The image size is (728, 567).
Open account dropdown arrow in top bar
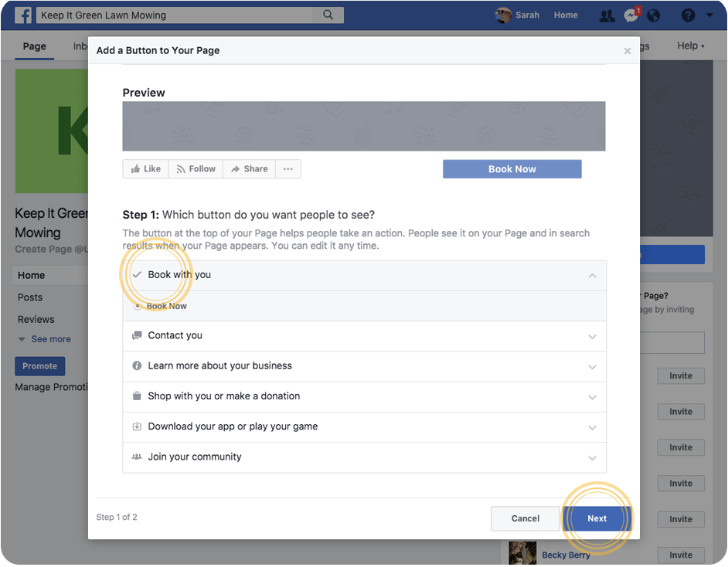pyautogui.click(x=709, y=15)
